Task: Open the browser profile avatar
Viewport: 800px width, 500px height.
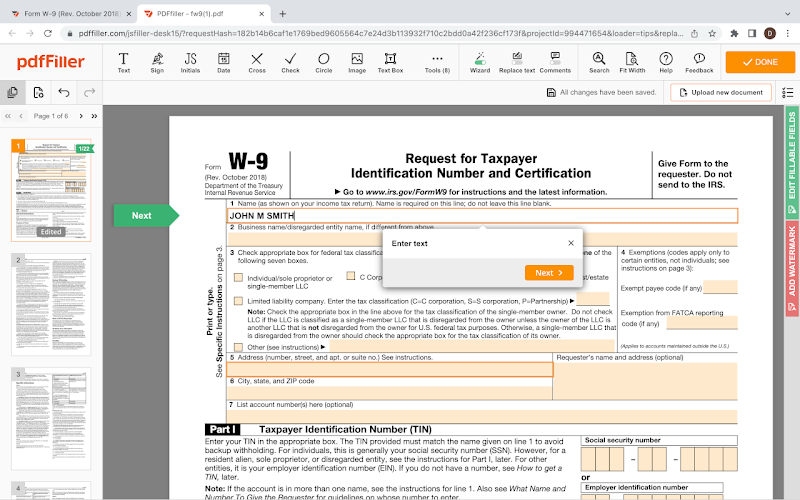Action: point(770,34)
